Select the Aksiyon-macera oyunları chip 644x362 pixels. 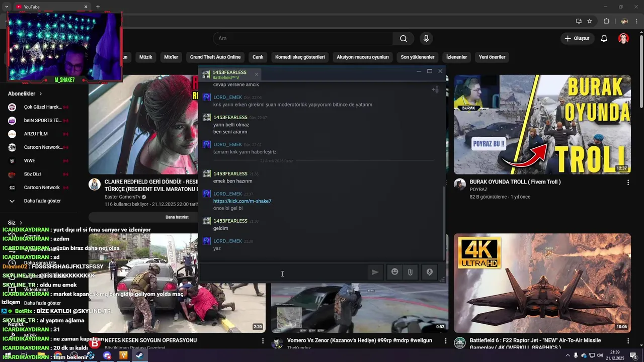click(x=363, y=57)
